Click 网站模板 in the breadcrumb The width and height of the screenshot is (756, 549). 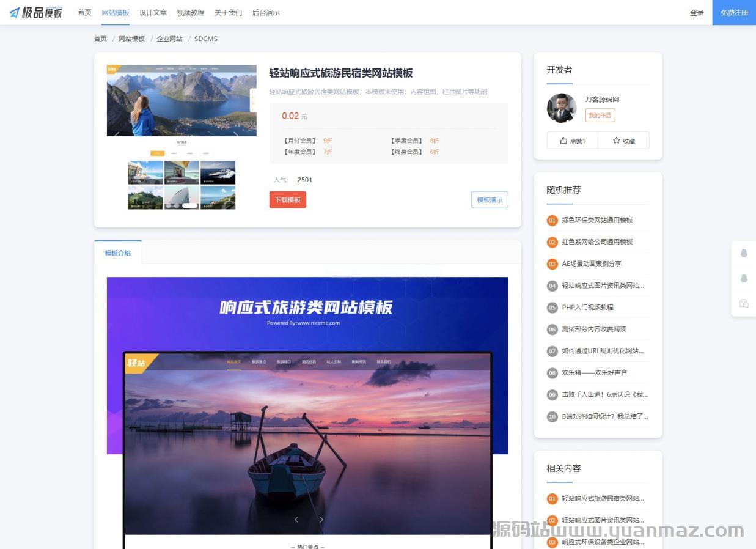point(132,39)
